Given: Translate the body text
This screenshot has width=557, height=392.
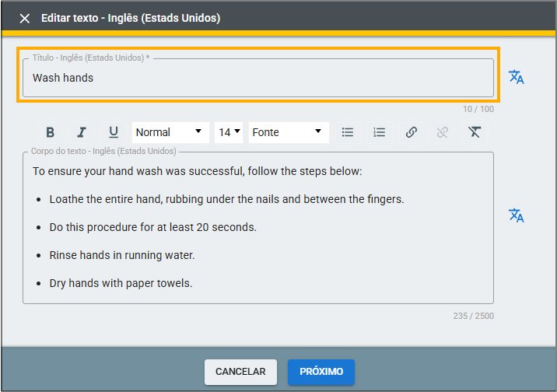Looking at the screenshot, I should 516,215.
